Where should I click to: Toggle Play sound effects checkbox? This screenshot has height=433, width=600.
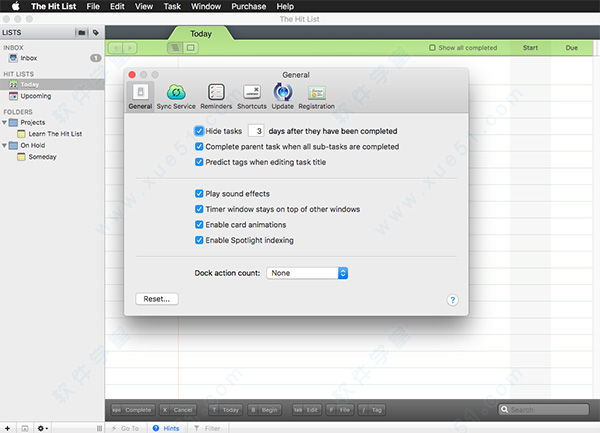(199, 194)
